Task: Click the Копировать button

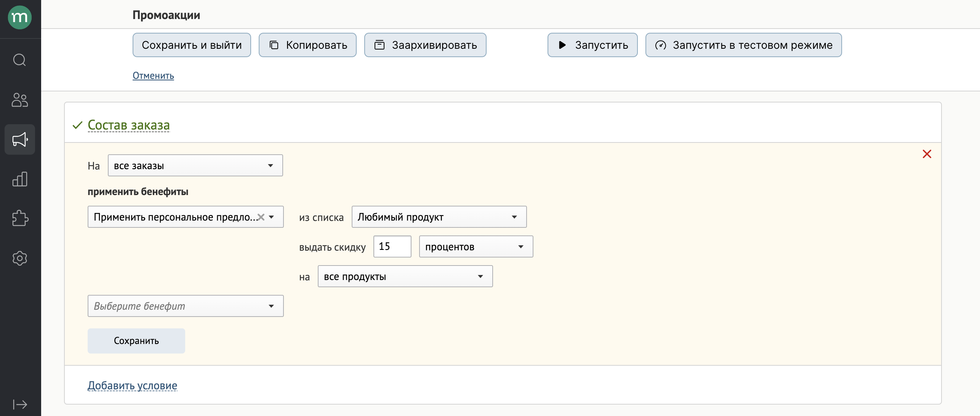Action: [x=307, y=45]
